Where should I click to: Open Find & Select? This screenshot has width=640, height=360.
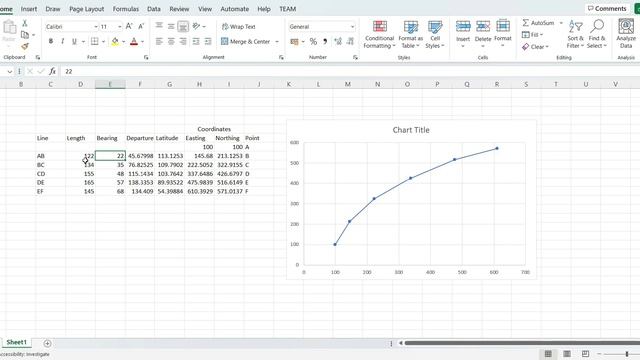(x=597, y=34)
